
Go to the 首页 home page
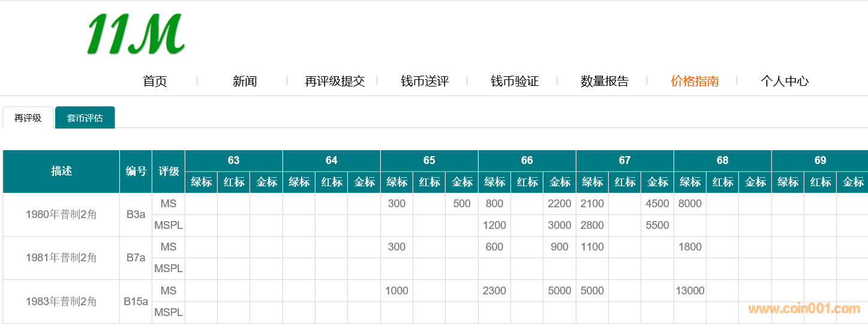click(155, 81)
